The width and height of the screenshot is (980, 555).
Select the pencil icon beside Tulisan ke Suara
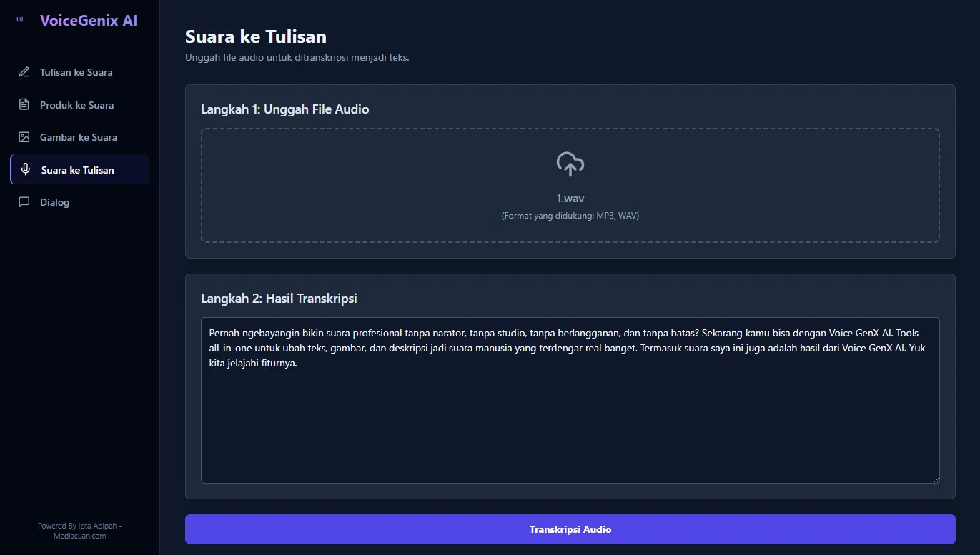[x=25, y=72]
